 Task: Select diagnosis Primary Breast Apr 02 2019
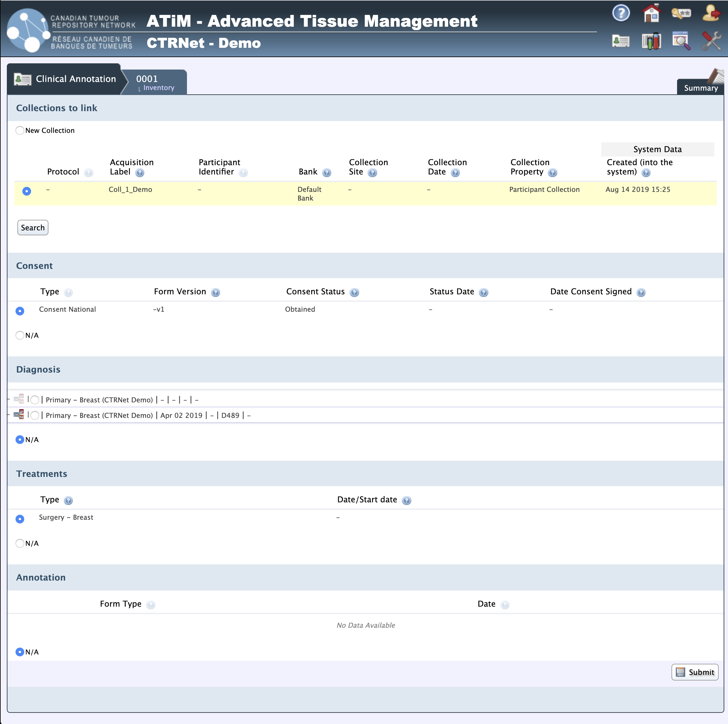[35, 415]
